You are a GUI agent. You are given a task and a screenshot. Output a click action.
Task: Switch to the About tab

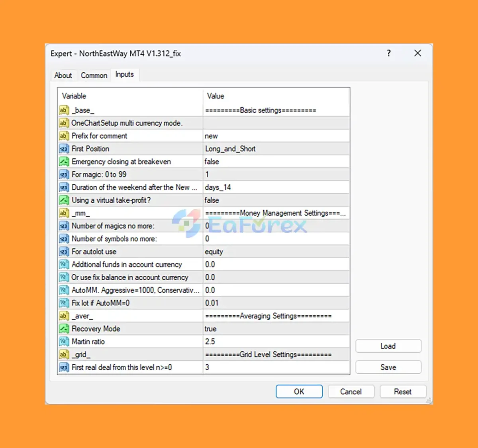(x=63, y=75)
